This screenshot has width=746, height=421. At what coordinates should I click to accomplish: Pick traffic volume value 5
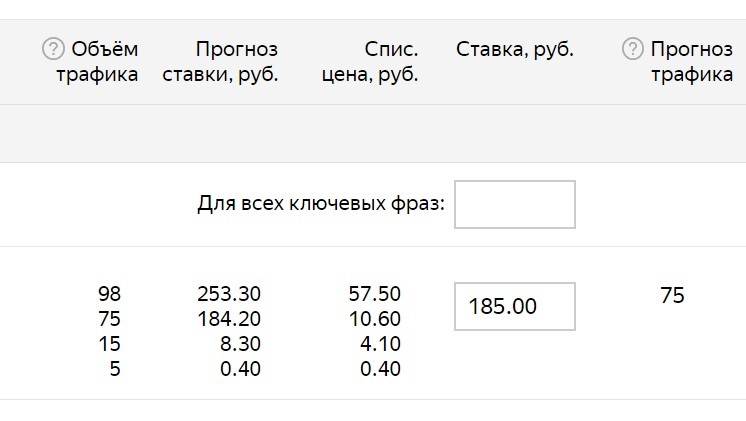tap(115, 369)
